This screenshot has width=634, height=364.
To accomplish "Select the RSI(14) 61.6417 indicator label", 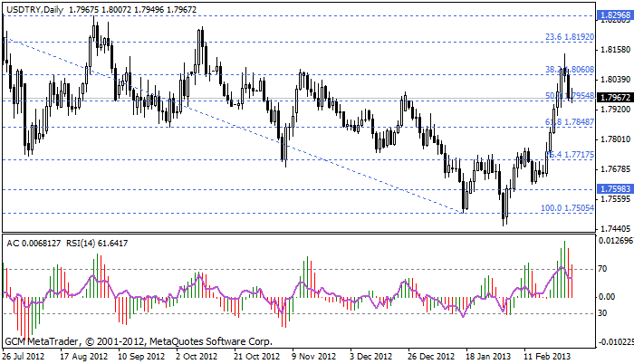I will pos(97,244).
